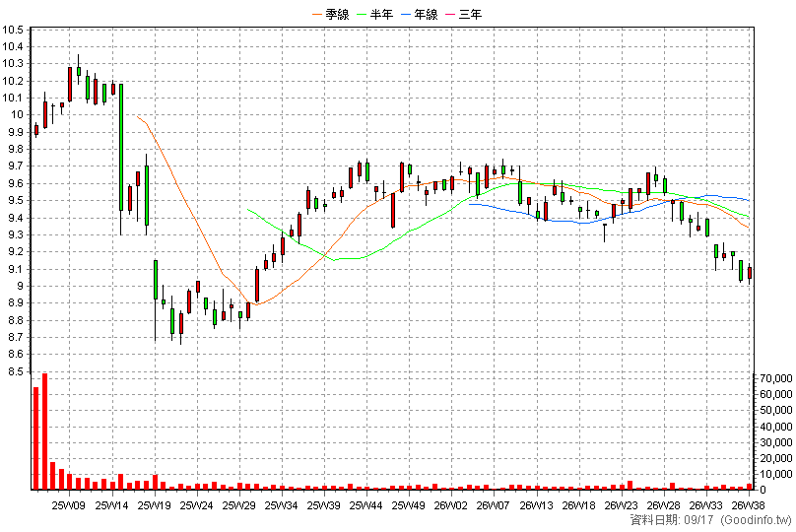Viewport: 796px width, 532px height.
Task: Click the 25W39 week label
Action: click(x=324, y=505)
